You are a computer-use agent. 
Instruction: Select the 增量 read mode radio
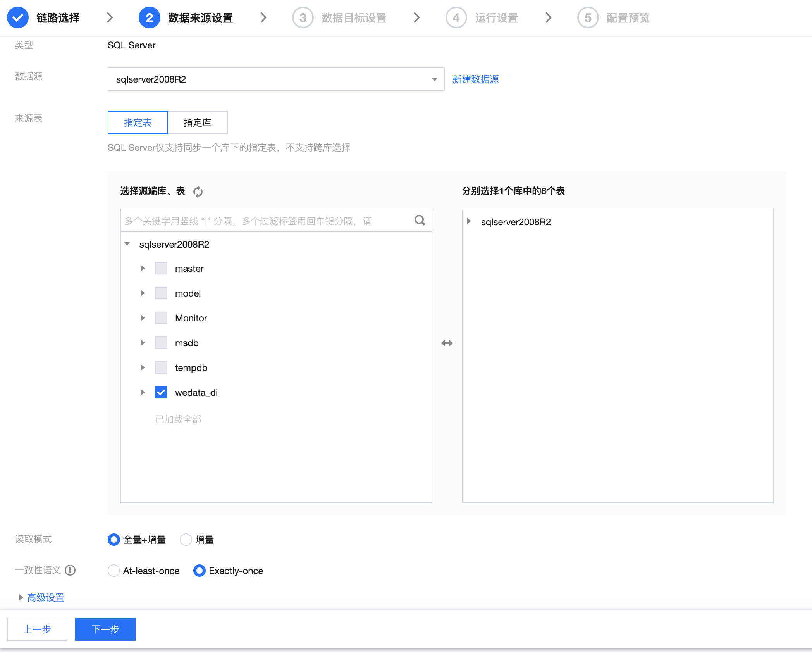pyautogui.click(x=186, y=540)
